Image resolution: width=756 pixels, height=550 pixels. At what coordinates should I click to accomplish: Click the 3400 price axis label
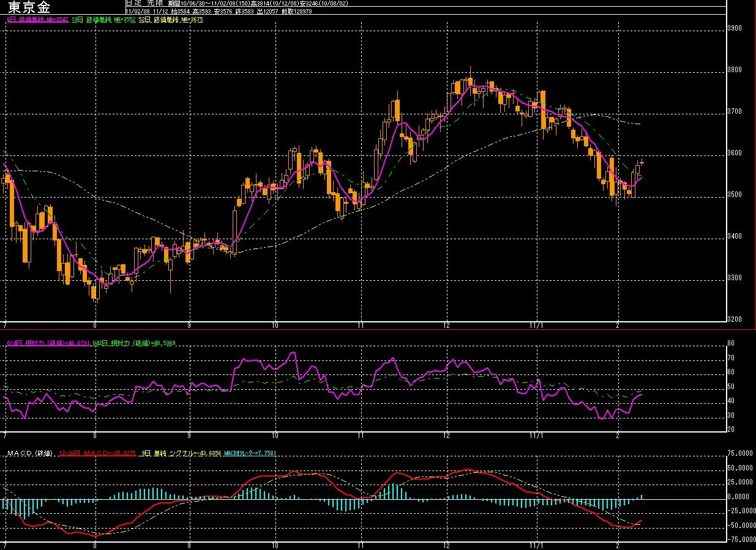coord(733,236)
